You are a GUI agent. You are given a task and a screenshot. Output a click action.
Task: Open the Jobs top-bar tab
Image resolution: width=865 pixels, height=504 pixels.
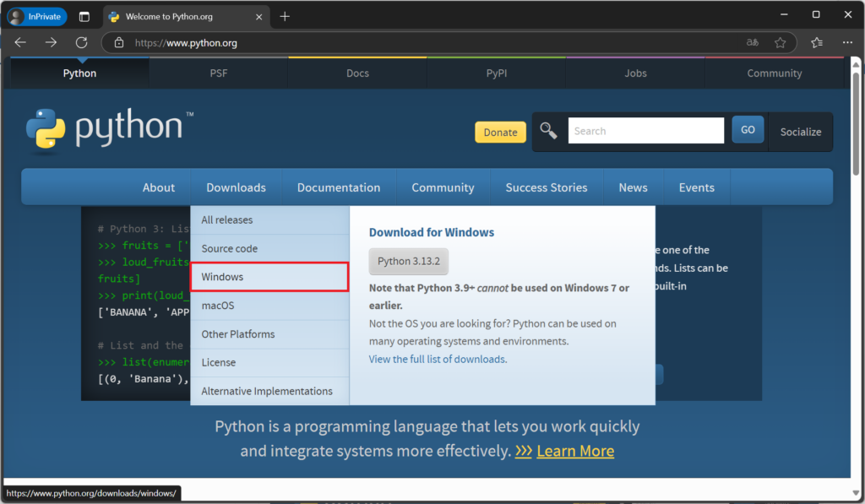tap(635, 73)
